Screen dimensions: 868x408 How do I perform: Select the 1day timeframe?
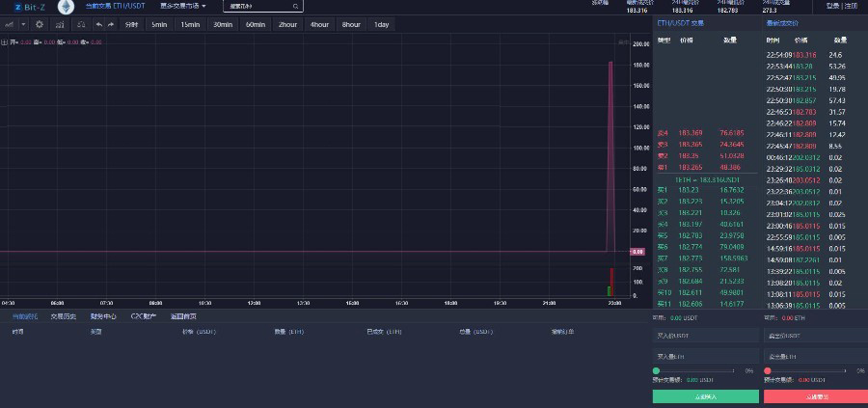point(381,24)
